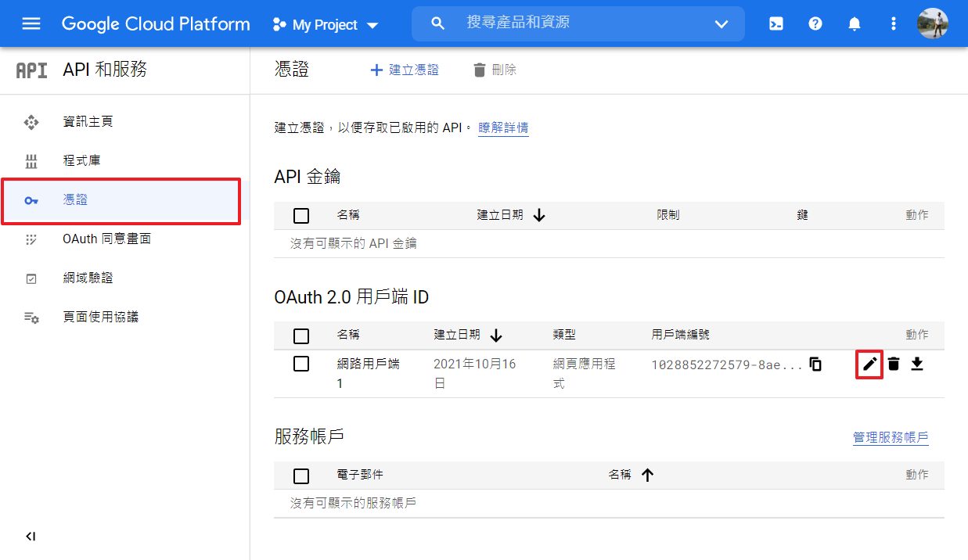The height and width of the screenshot is (560, 968).
Task: Open the notifications bell
Action: (855, 23)
